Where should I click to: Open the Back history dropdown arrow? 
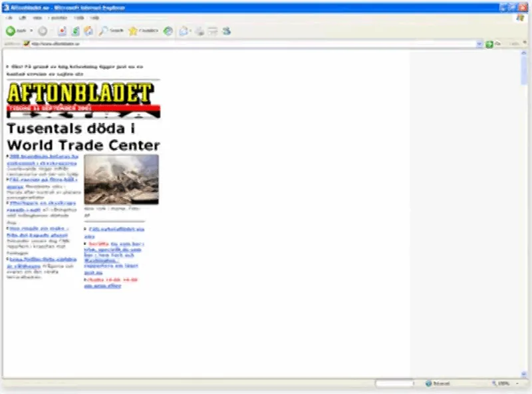pos(31,31)
